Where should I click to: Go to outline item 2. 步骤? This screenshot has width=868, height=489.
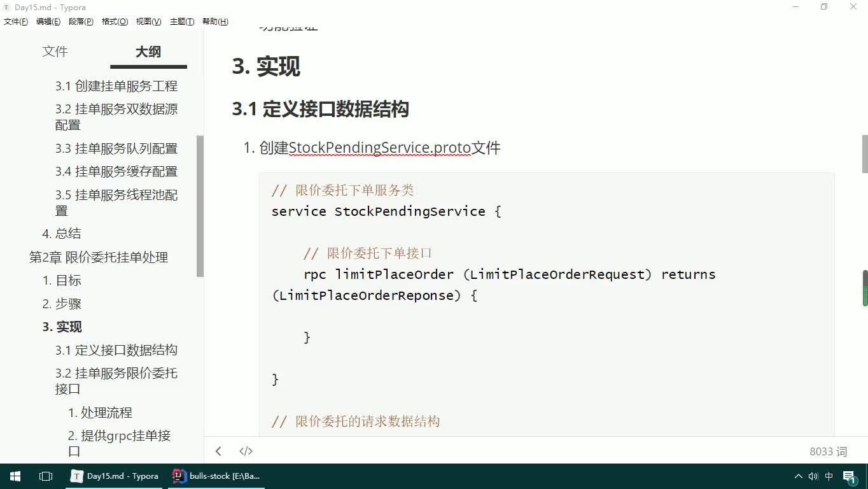click(62, 304)
